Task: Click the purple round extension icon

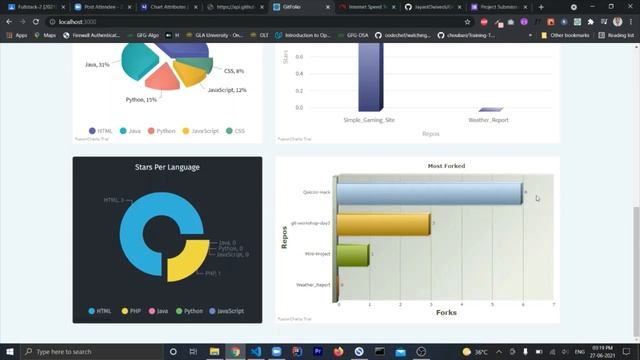Action: pos(524,22)
